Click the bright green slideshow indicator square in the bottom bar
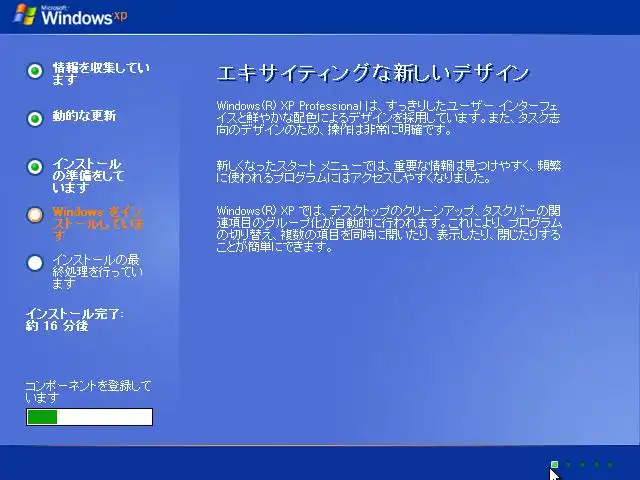 (554, 464)
